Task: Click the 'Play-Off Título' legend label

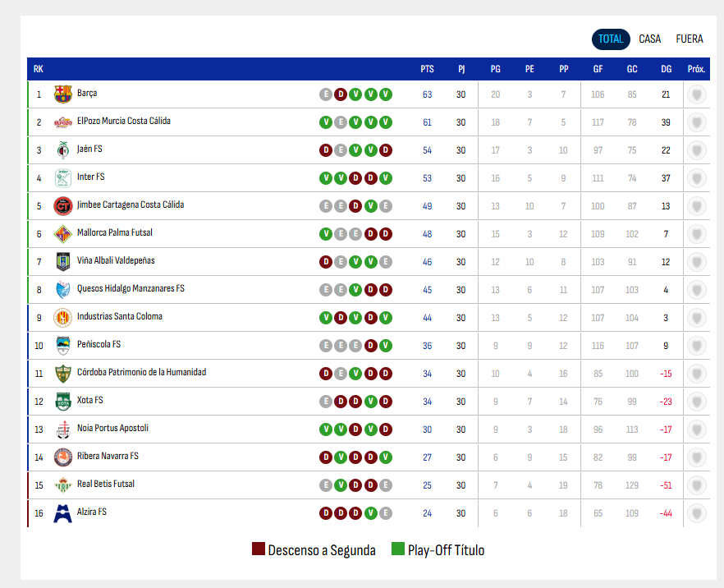Action: click(x=446, y=550)
